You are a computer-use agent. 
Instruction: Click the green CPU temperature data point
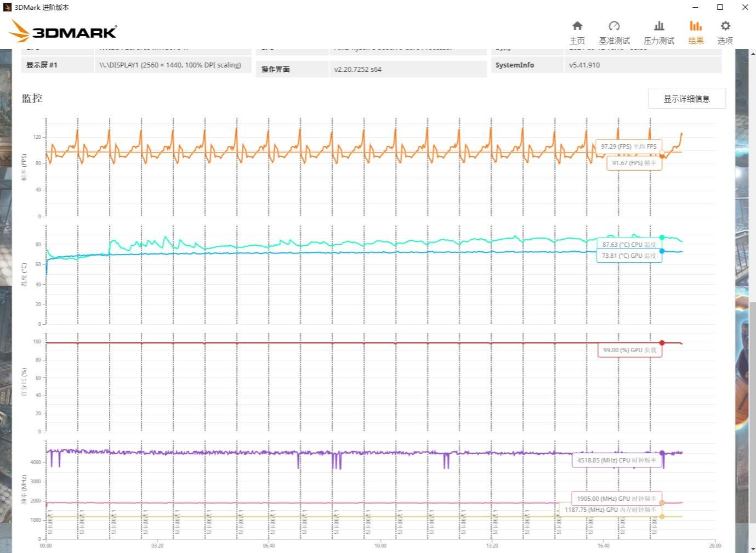coord(662,238)
